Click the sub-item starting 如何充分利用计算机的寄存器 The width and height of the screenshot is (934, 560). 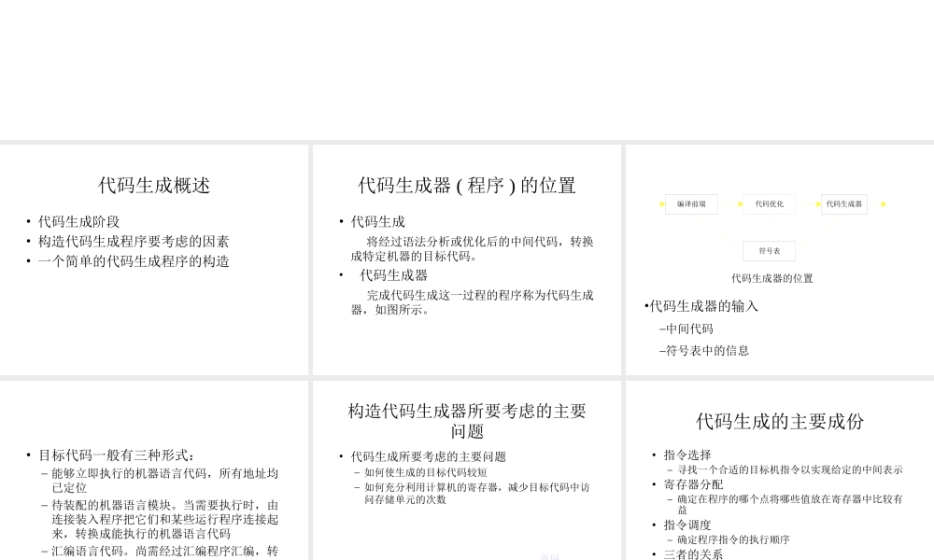[477, 494]
